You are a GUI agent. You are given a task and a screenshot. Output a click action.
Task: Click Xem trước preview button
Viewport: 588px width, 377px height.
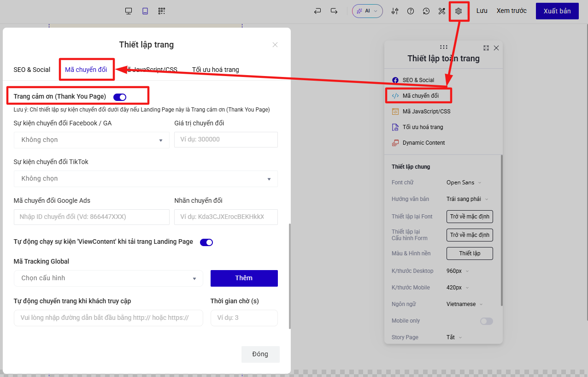(512, 11)
